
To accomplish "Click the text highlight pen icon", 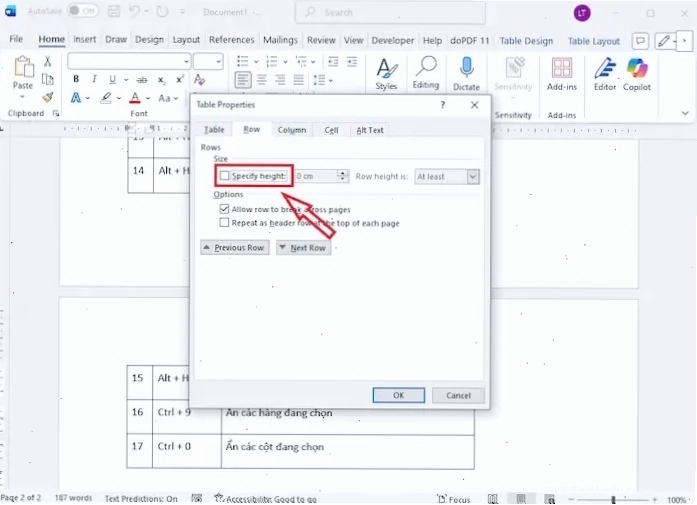I will [106, 98].
